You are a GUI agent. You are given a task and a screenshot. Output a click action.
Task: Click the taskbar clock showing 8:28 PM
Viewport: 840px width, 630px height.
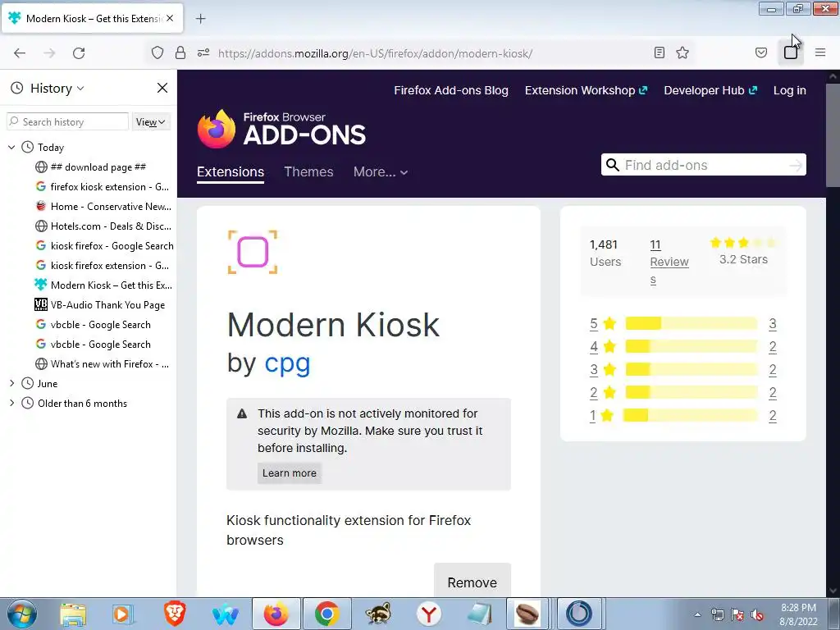(798, 614)
